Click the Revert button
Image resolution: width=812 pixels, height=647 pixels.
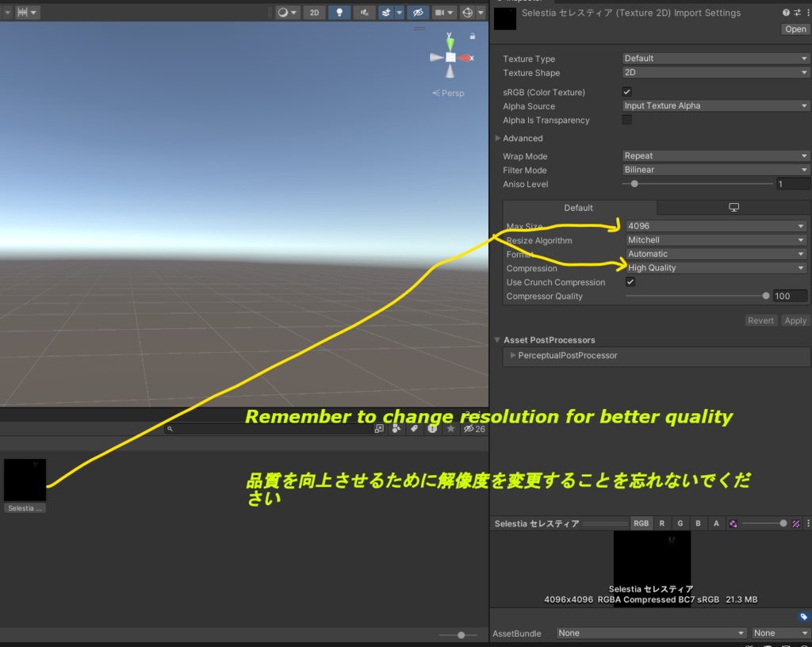tap(760, 320)
